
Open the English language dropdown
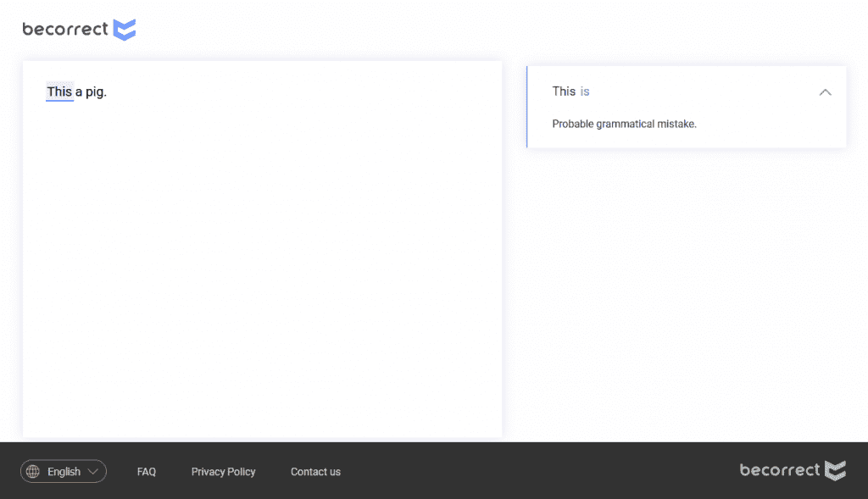(x=64, y=472)
